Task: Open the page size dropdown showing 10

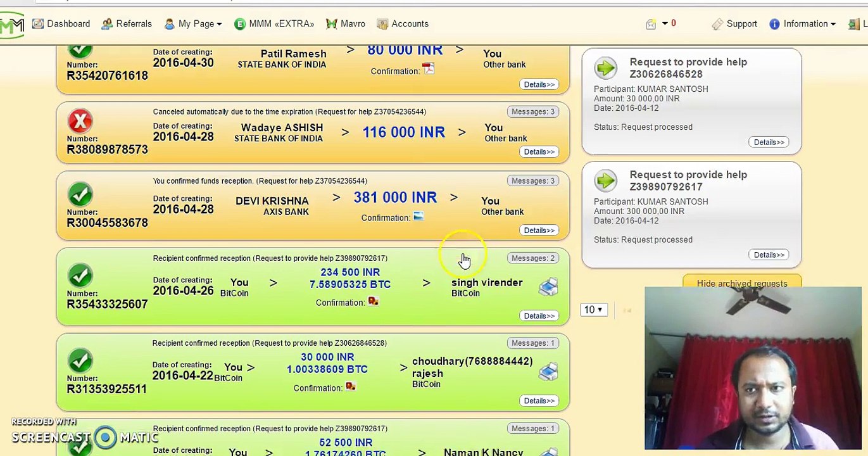Action: click(x=593, y=310)
